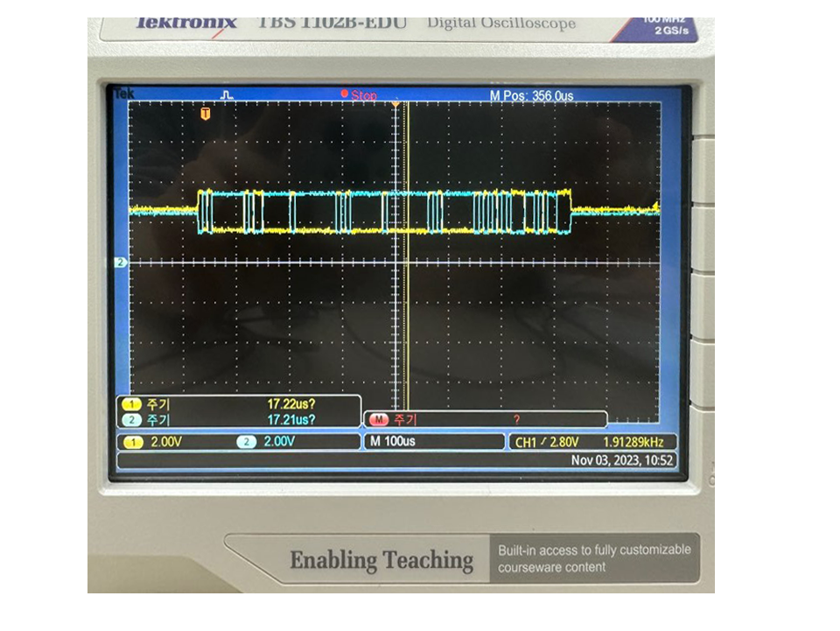Click the orange trigger position arrow at top
This screenshot has width=840, height=631.
click(x=395, y=103)
